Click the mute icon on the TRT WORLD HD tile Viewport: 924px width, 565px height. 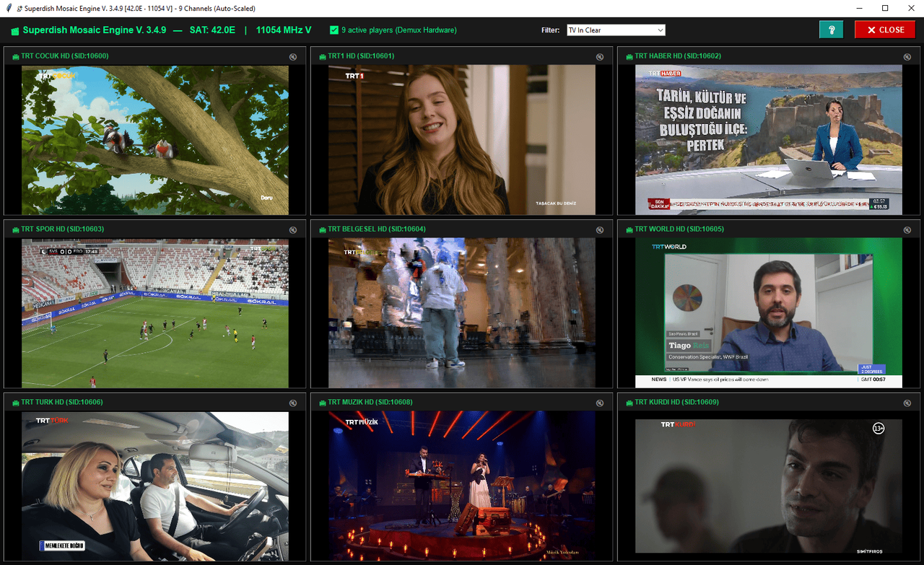tap(907, 230)
